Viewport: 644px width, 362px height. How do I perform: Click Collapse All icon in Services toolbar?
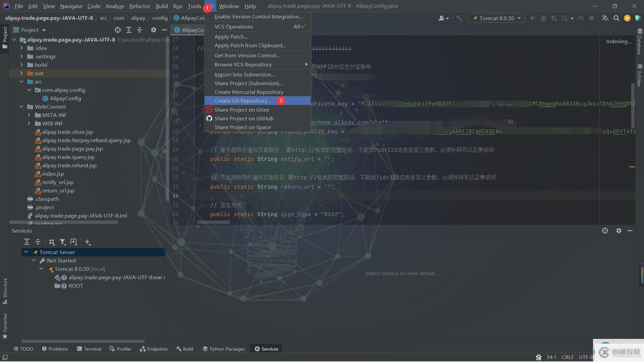coord(38,242)
